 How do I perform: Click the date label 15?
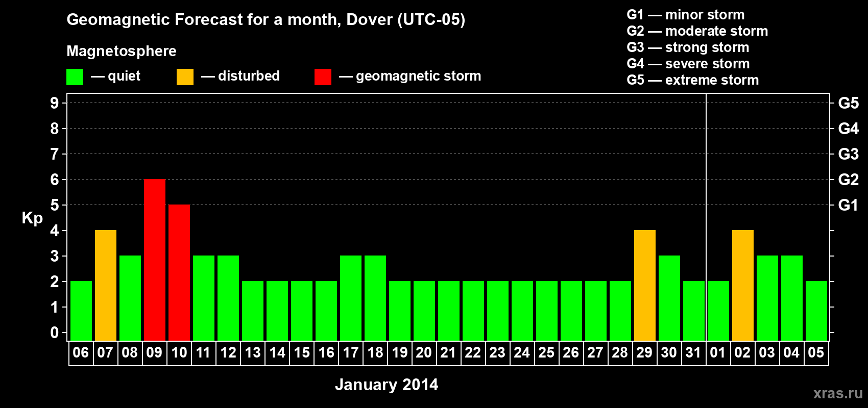[x=302, y=352]
